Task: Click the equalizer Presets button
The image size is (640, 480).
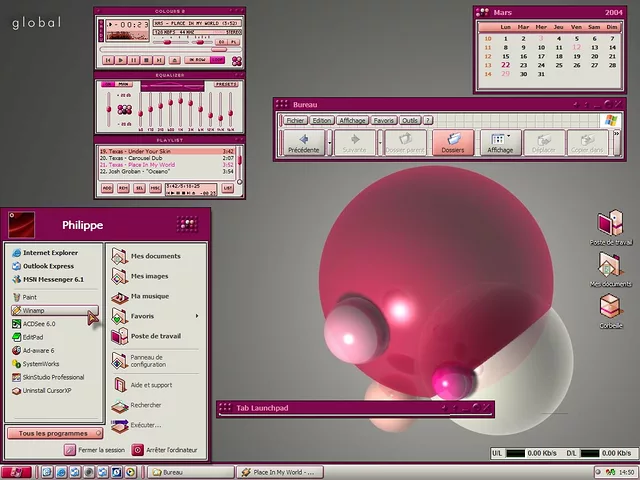Action: point(226,85)
